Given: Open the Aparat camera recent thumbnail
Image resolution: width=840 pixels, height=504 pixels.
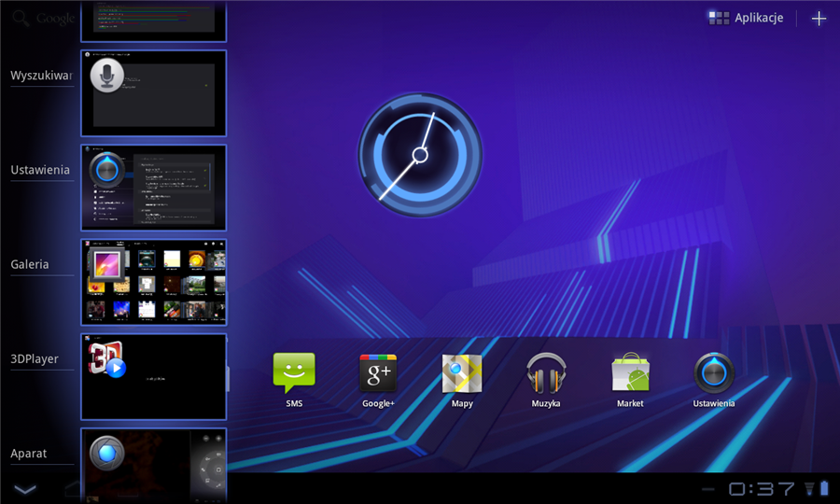Looking at the screenshot, I should [x=154, y=464].
